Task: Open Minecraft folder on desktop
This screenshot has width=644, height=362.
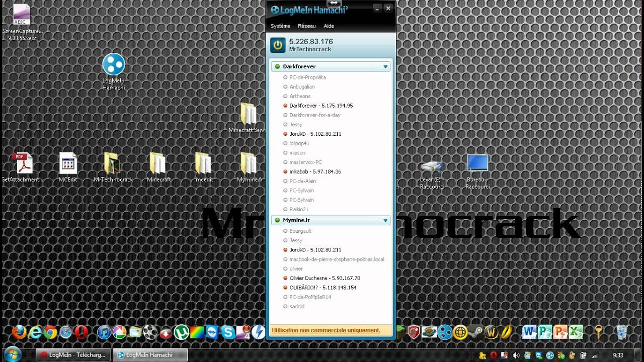Action: point(159,167)
